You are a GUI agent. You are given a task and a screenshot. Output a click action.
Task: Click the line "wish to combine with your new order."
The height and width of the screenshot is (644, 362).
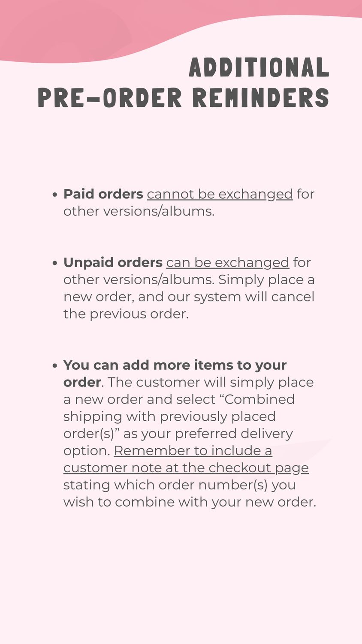pyautogui.click(x=190, y=502)
